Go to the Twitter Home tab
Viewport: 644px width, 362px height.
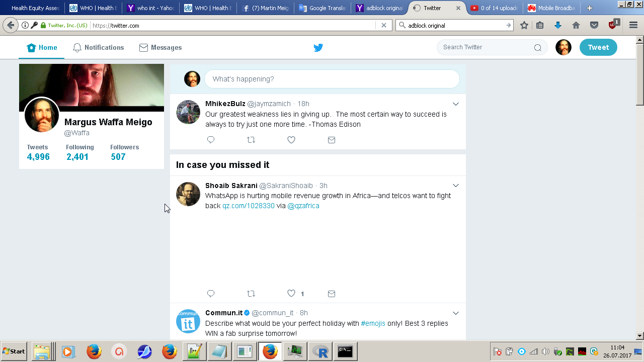[x=42, y=48]
